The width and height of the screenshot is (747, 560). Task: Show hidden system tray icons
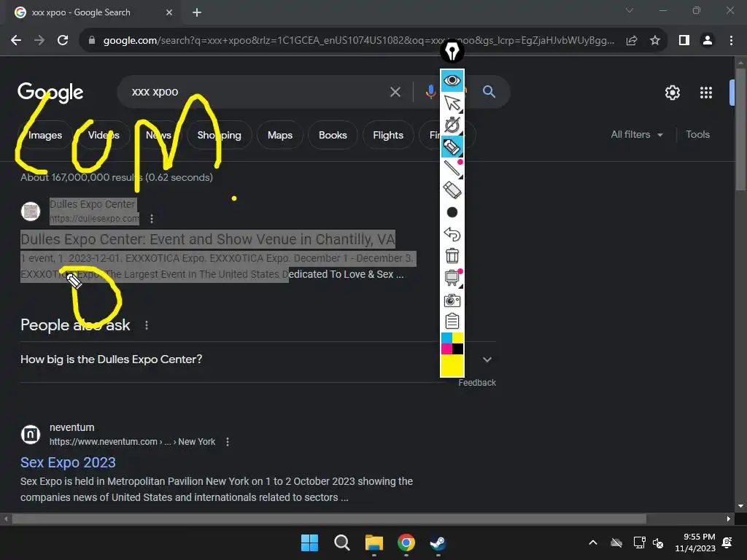tap(592, 542)
